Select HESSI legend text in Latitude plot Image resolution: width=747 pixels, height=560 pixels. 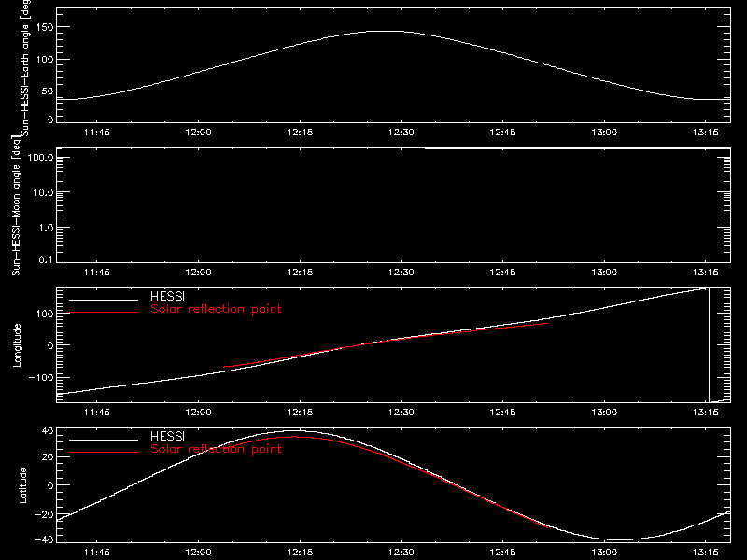coord(167,436)
